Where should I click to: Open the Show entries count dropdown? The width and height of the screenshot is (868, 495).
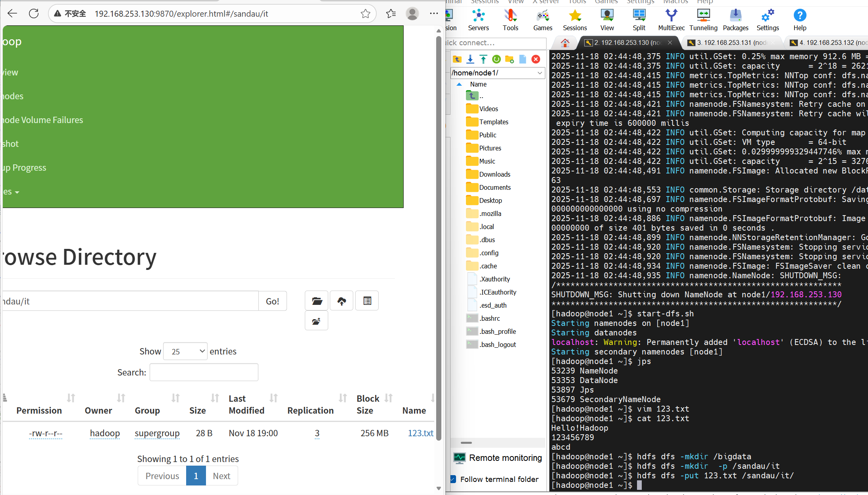click(x=185, y=351)
